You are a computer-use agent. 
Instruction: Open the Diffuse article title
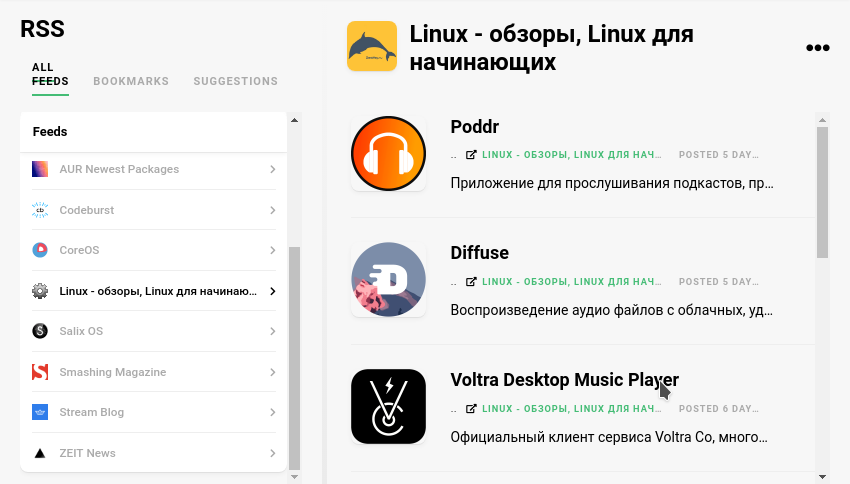[479, 253]
